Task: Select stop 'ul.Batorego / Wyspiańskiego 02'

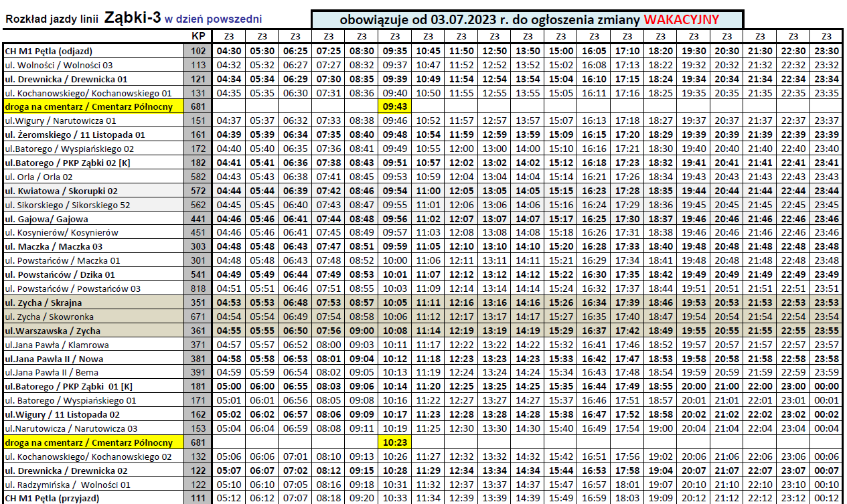Action: (70, 149)
